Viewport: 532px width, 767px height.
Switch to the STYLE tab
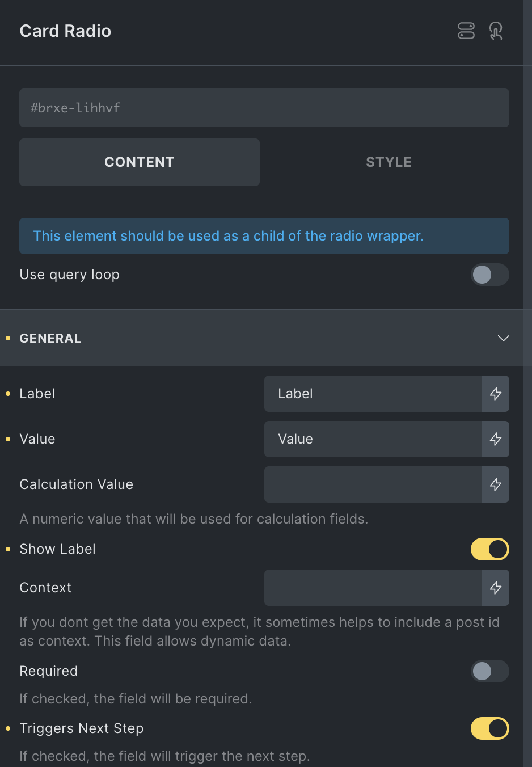pyautogui.click(x=389, y=162)
